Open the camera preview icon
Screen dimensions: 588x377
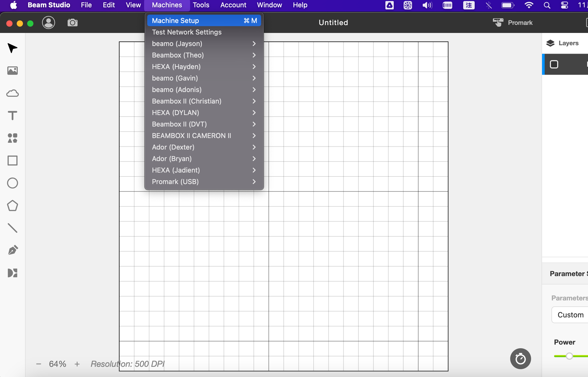pyautogui.click(x=72, y=23)
